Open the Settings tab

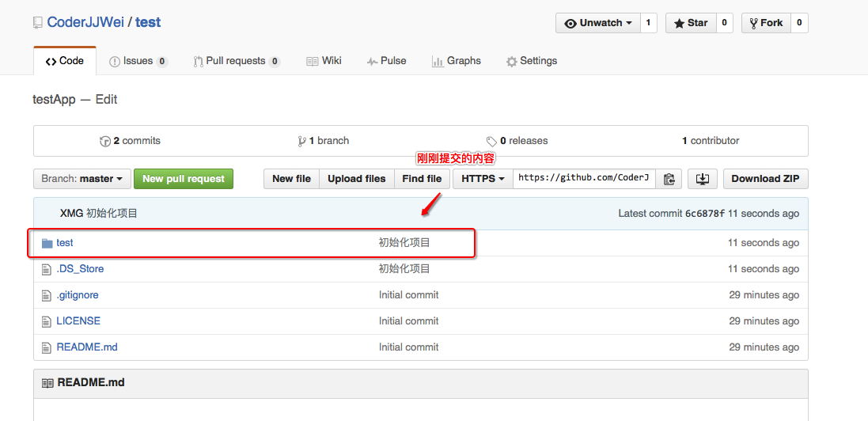coord(532,61)
